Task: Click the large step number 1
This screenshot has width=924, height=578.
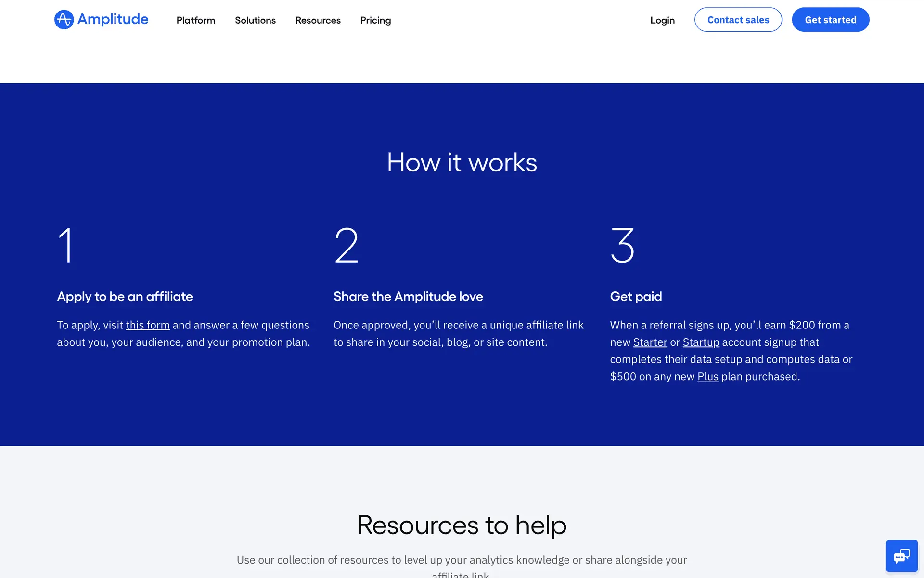Action: tap(66, 245)
